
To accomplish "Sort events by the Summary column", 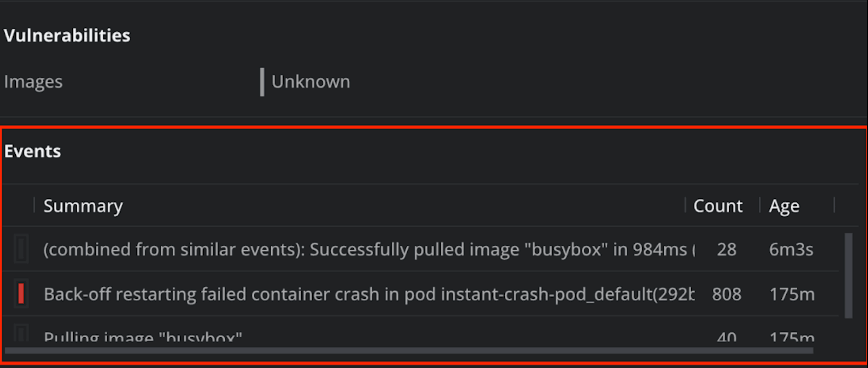I will pos(83,206).
